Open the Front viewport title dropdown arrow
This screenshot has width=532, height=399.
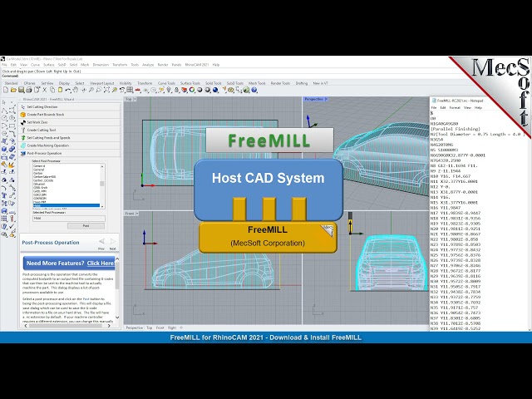(137, 214)
